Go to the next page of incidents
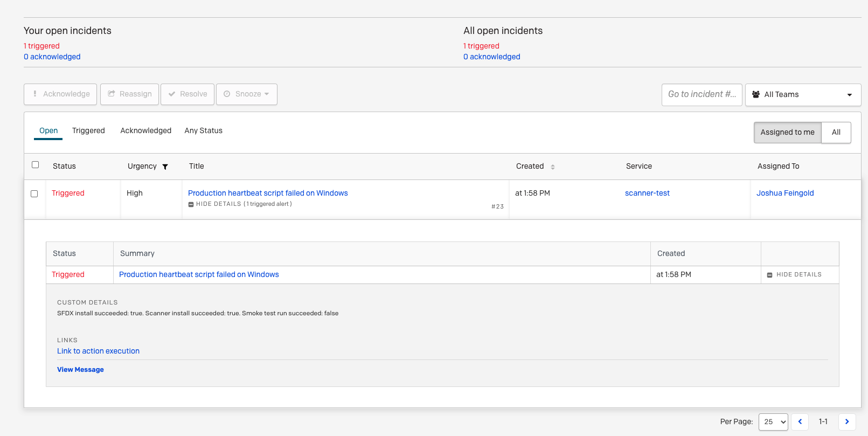The image size is (868, 436). pos(847,422)
